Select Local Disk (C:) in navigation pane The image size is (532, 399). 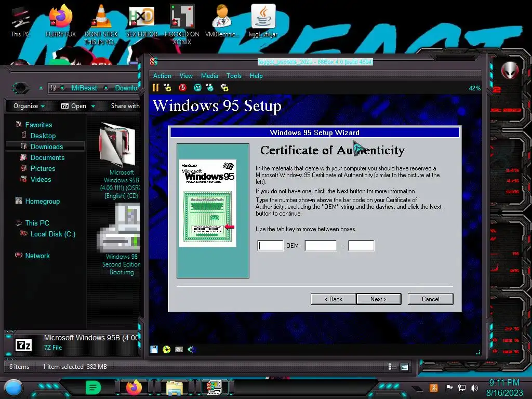52,234
